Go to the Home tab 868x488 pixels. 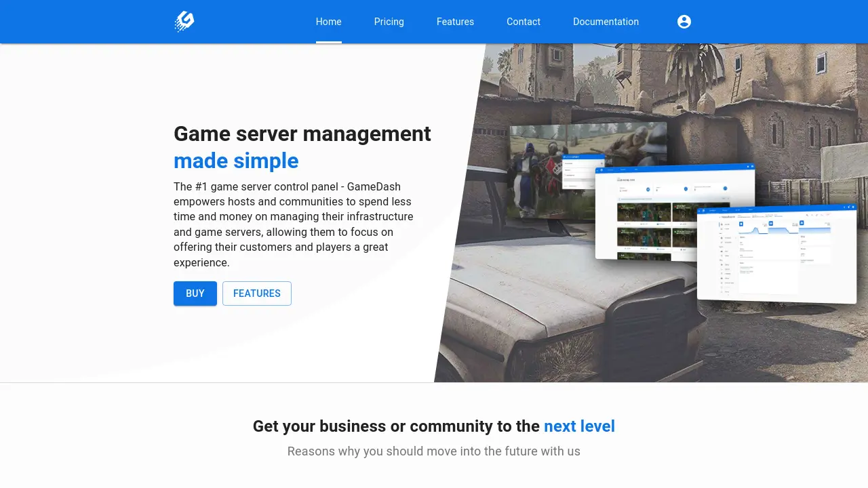pos(329,22)
